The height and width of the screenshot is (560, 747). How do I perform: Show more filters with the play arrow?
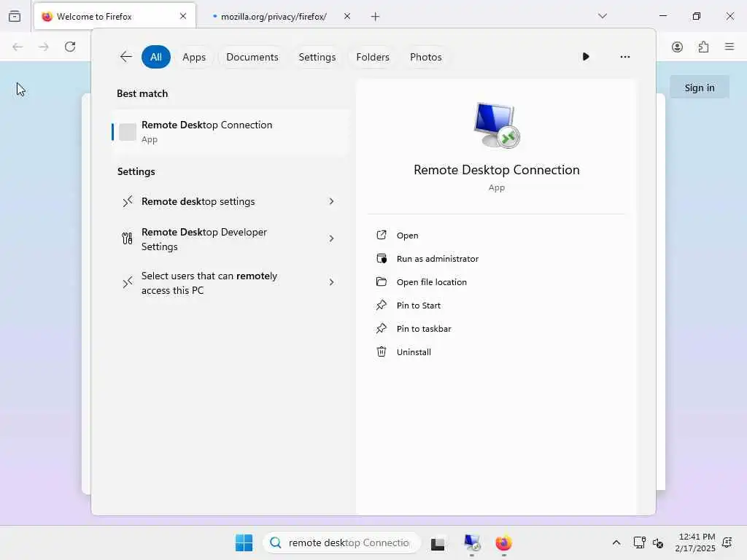(x=586, y=57)
